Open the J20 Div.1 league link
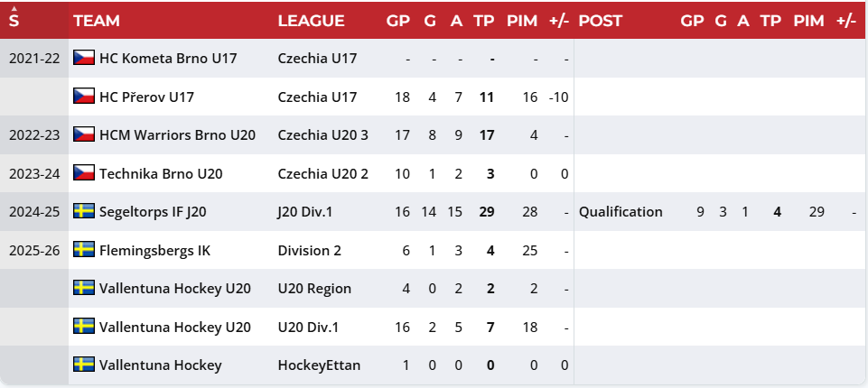Screen dimensions: 868x388 coord(305,212)
